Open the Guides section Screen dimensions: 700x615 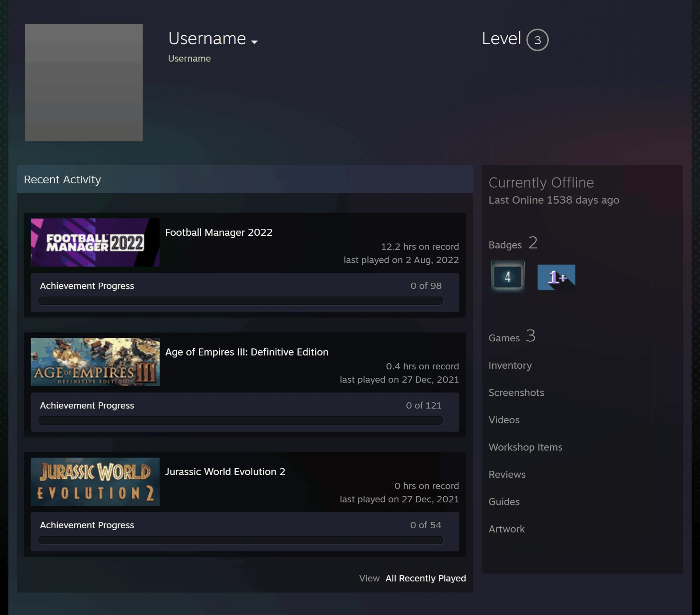click(x=504, y=502)
